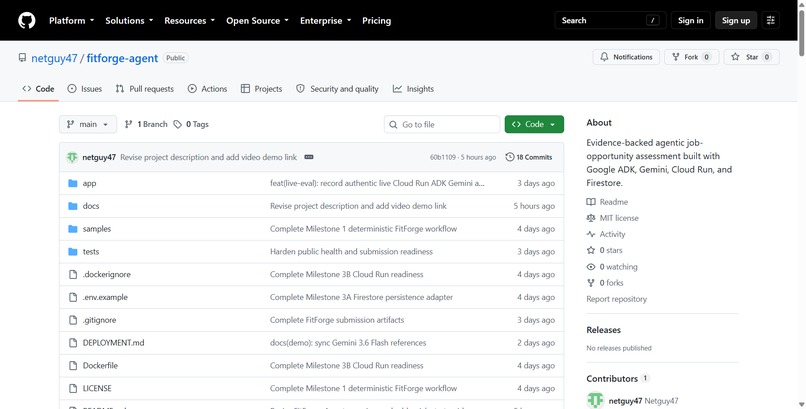Open the app folder
806x409 pixels.
click(x=89, y=183)
